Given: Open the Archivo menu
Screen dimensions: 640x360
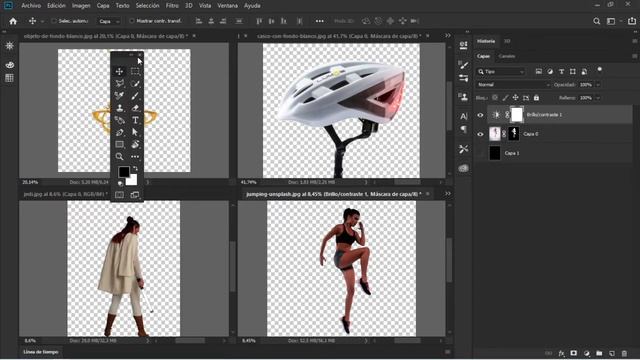Looking at the screenshot, I should point(31,6).
